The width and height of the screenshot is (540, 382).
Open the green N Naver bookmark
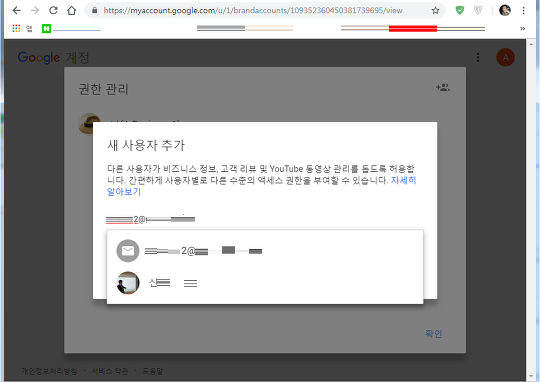click(46, 29)
